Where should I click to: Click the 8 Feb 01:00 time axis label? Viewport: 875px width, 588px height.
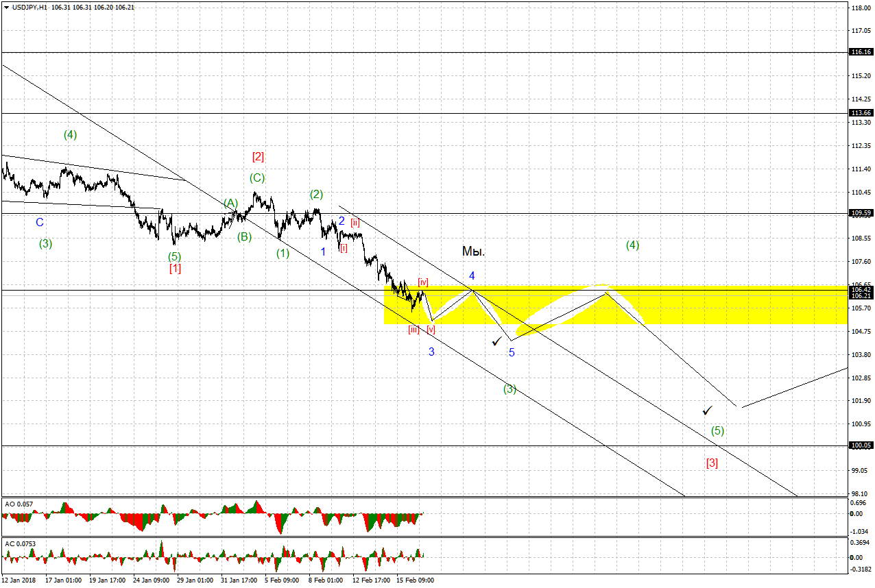(326, 580)
